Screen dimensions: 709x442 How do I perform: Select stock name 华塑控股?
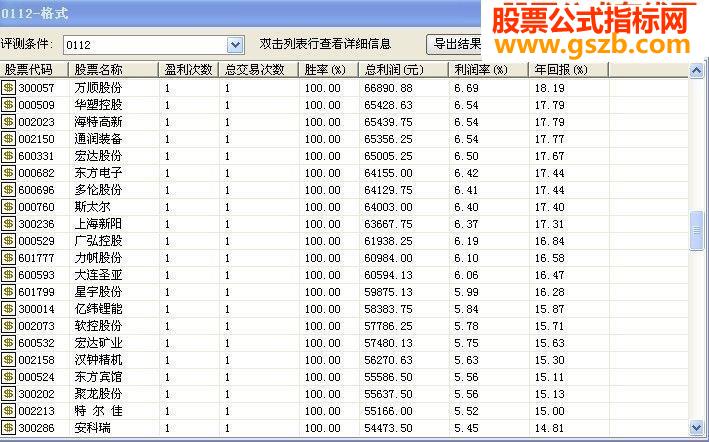98,105
